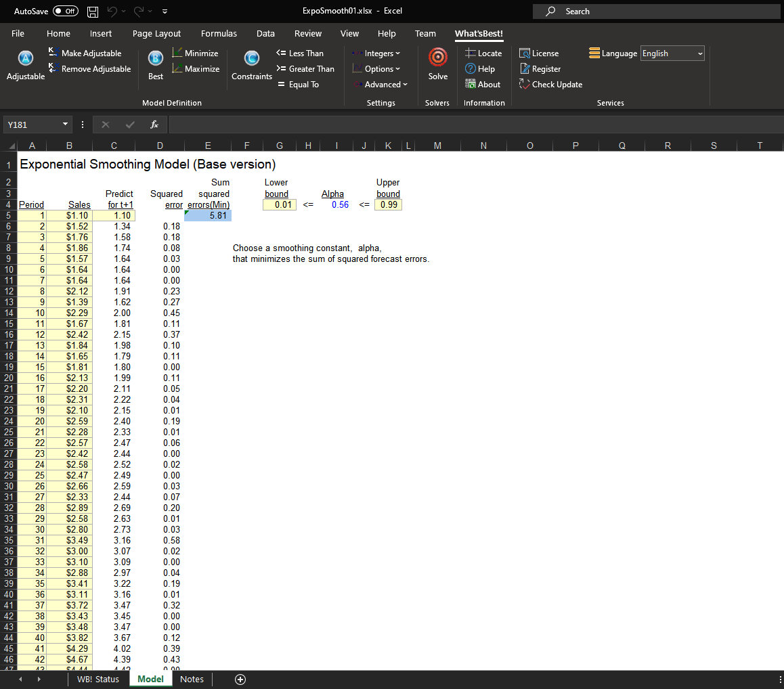Screen dimensions: 784x689
Task: Open the Page Layout ribbon tab
Action: click(156, 33)
